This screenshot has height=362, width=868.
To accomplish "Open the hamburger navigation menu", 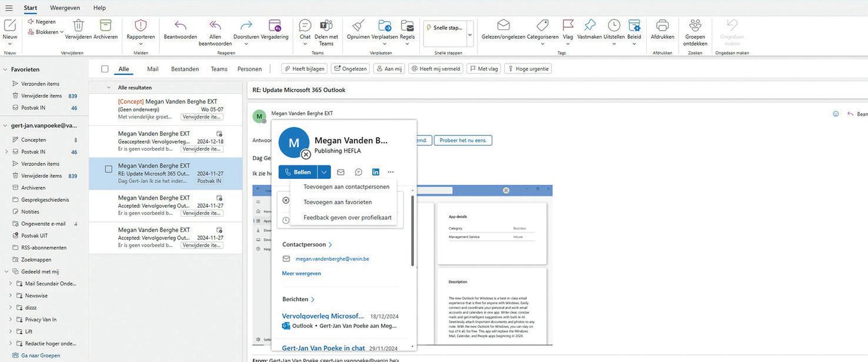I will (8, 8).
